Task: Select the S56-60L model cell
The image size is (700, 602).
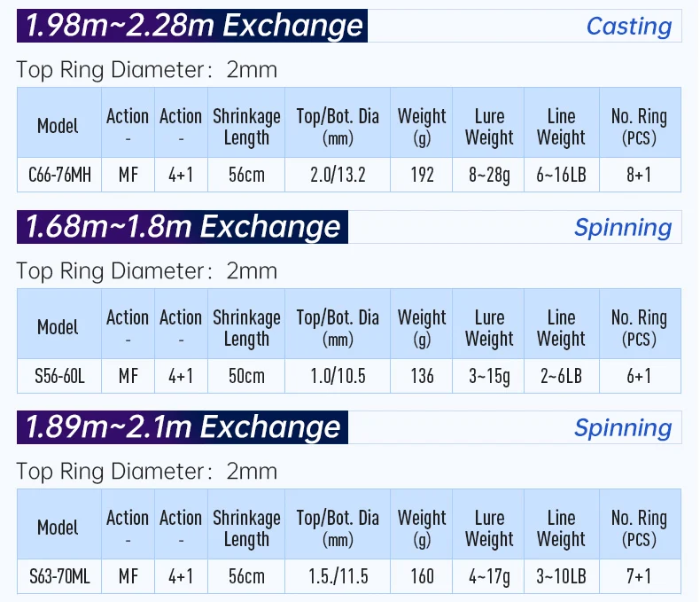Action: coord(58,376)
